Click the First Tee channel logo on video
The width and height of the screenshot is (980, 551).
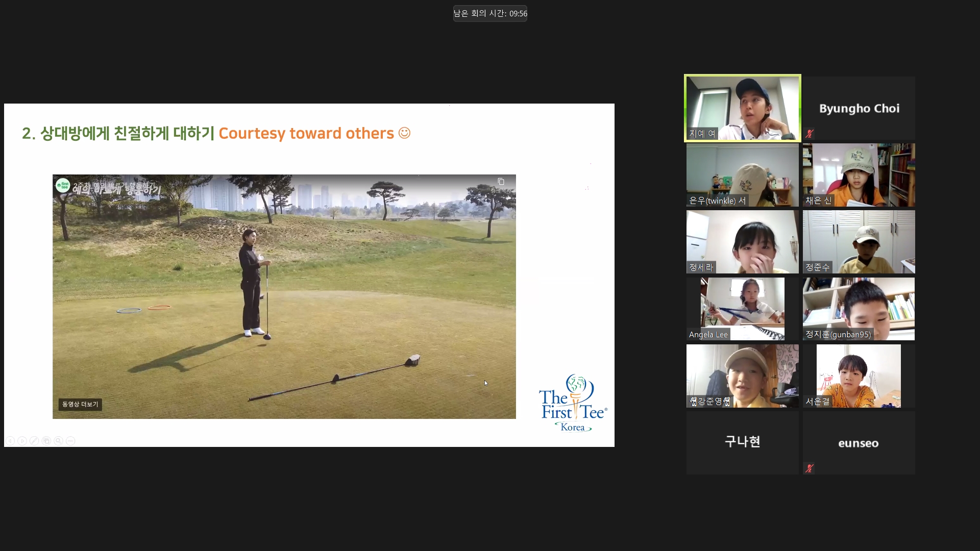tap(63, 185)
